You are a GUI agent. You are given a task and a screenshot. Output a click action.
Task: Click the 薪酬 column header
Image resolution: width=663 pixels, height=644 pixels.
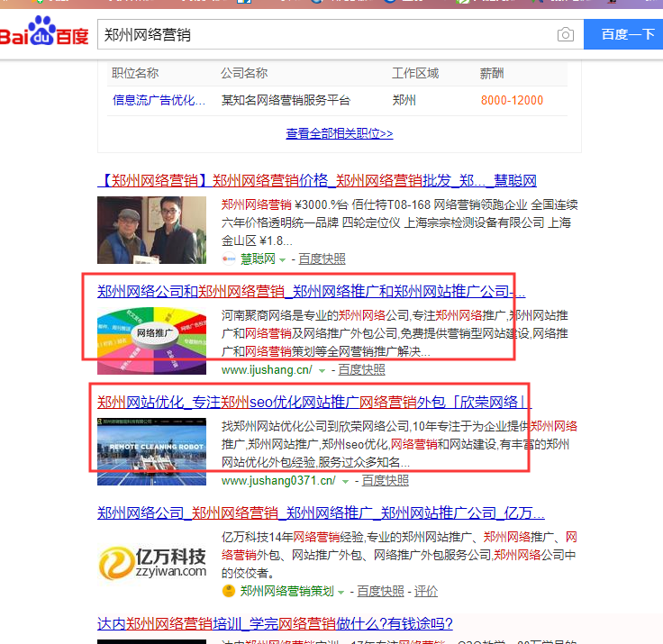(491, 74)
